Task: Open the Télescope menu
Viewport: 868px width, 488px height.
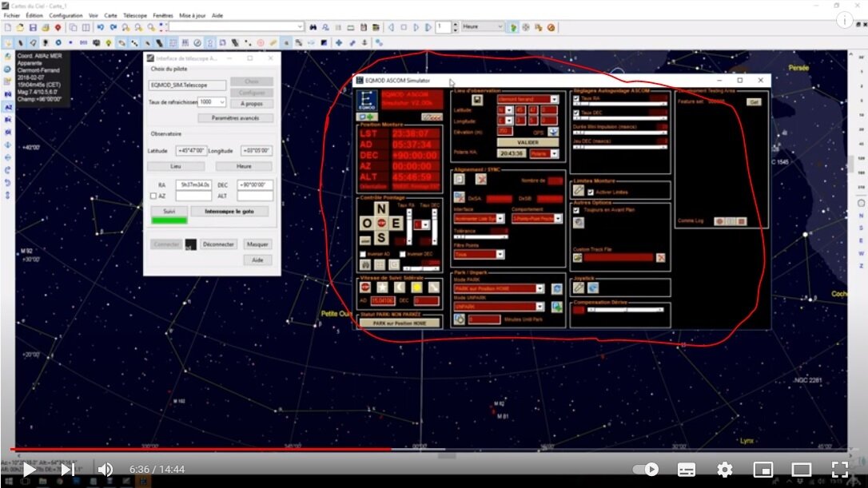Action: click(135, 15)
